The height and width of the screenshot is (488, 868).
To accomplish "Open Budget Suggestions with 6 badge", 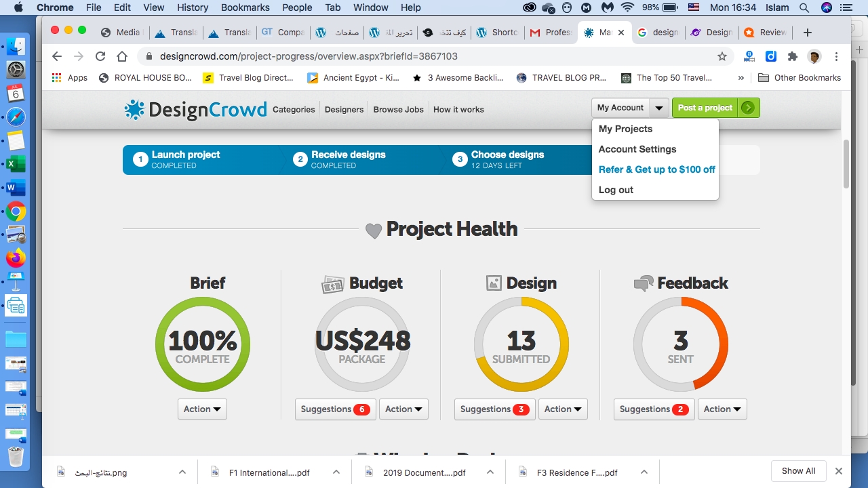I will (335, 409).
